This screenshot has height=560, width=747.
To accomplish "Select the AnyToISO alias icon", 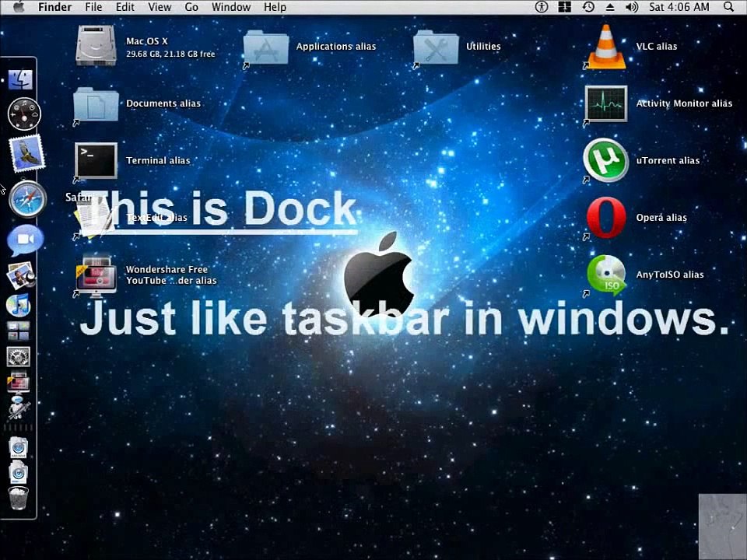I will (x=606, y=275).
